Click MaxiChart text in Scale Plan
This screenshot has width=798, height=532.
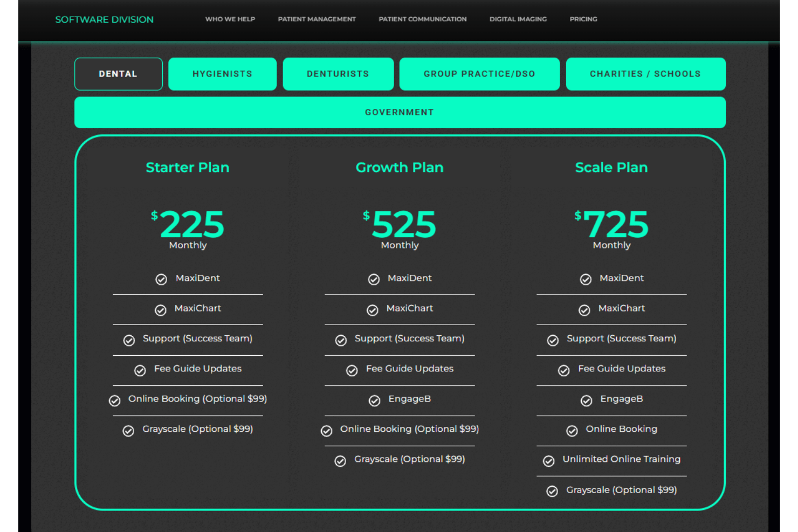click(x=622, y=308)
